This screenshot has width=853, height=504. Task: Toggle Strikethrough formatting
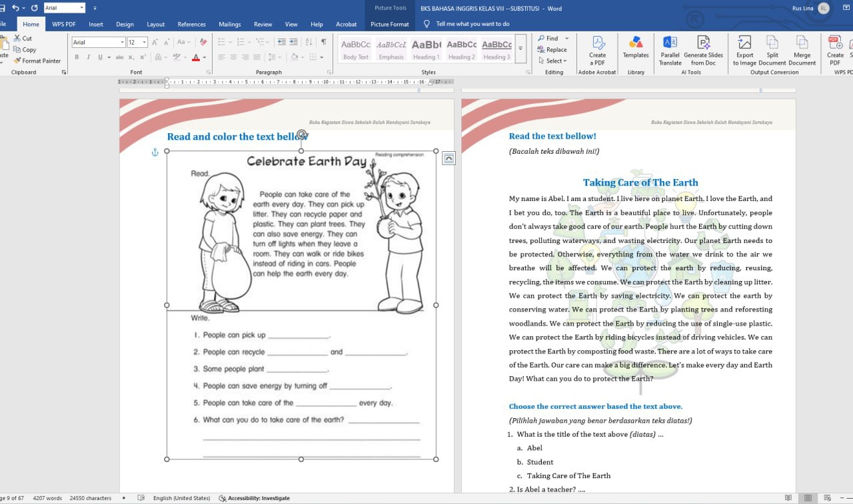(x=119, y=57)
